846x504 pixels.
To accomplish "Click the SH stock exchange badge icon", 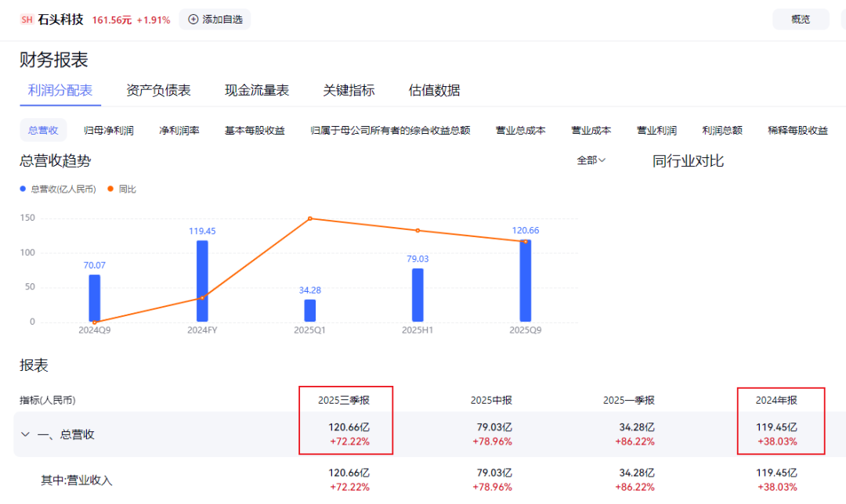I will pos(26,19).
